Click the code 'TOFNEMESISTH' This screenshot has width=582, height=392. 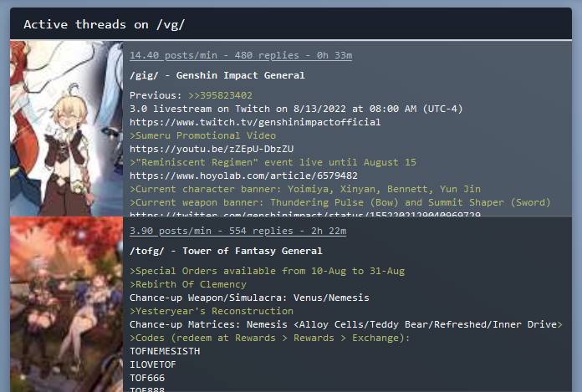[x=165, y=351]
